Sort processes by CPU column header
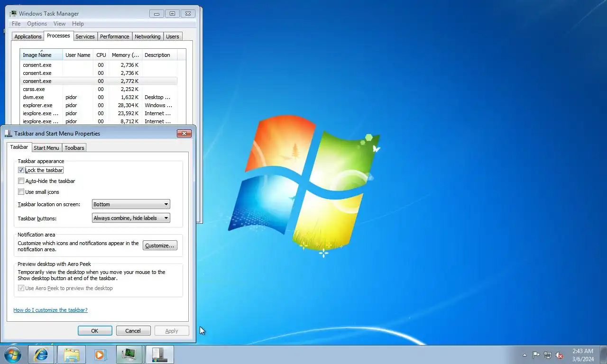607x364 pixels. pos(101,55)
